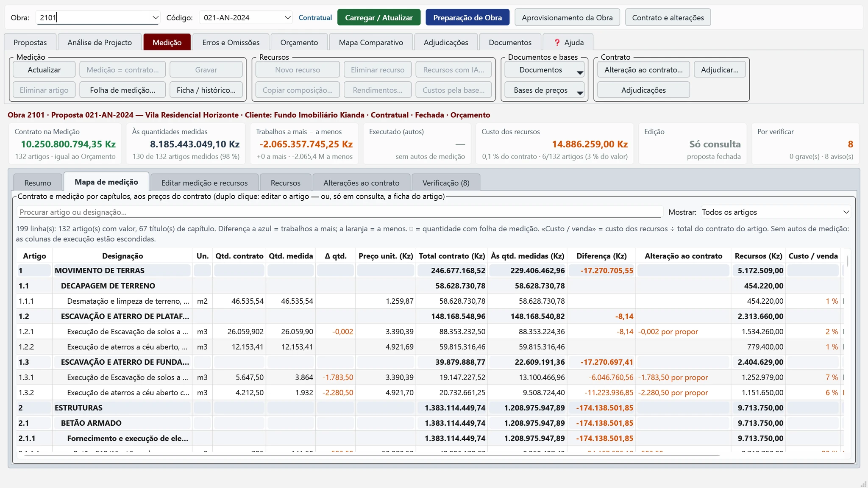Open the Documentos dropdown button
This screenshot has width=868, height=488.
point(545,70)
